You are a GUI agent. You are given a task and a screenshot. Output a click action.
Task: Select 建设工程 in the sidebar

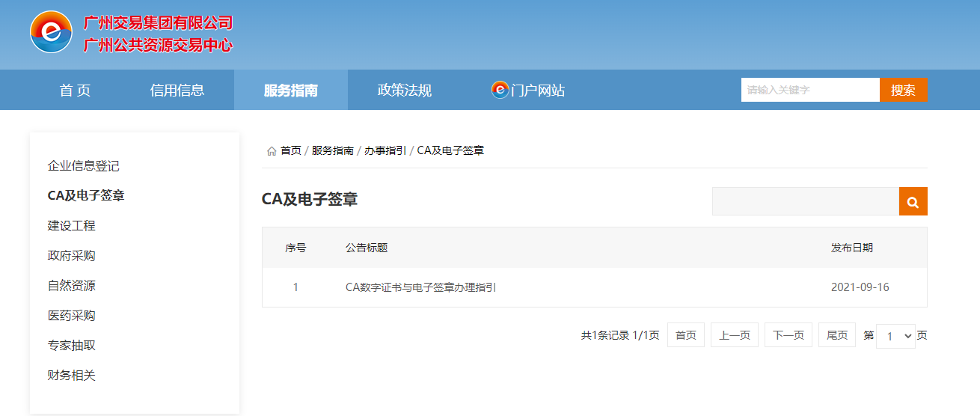pos(72,226)
